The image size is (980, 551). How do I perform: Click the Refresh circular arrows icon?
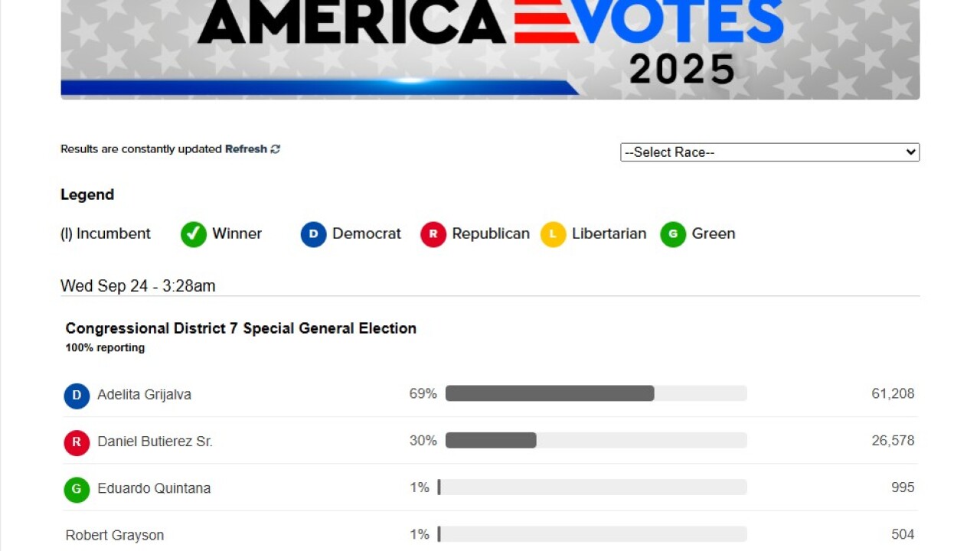[x=275, y=148]
